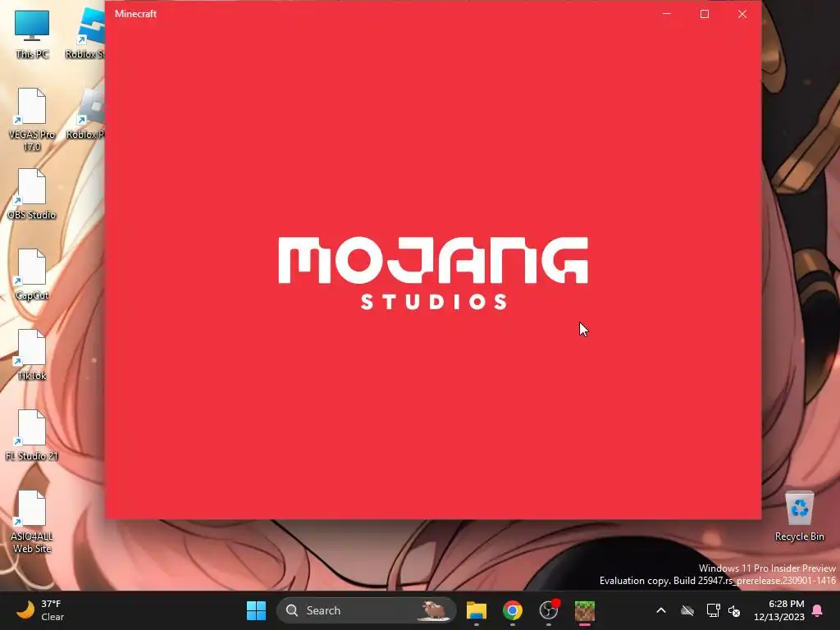The image size is (840, 630).
Task: Click the taskbar Search box
Action: [367, 610]
